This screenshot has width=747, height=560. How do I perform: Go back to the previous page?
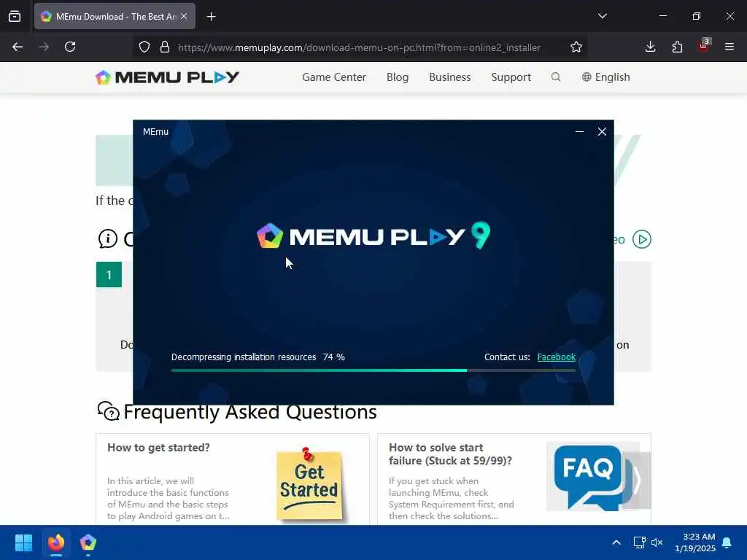point(18,47)
